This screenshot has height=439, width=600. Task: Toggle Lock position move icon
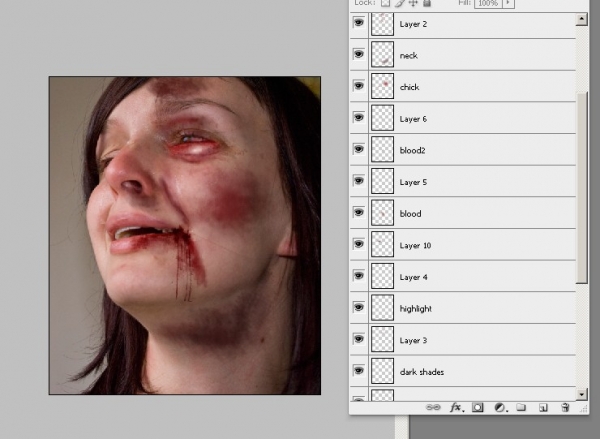tap(413, 3)
